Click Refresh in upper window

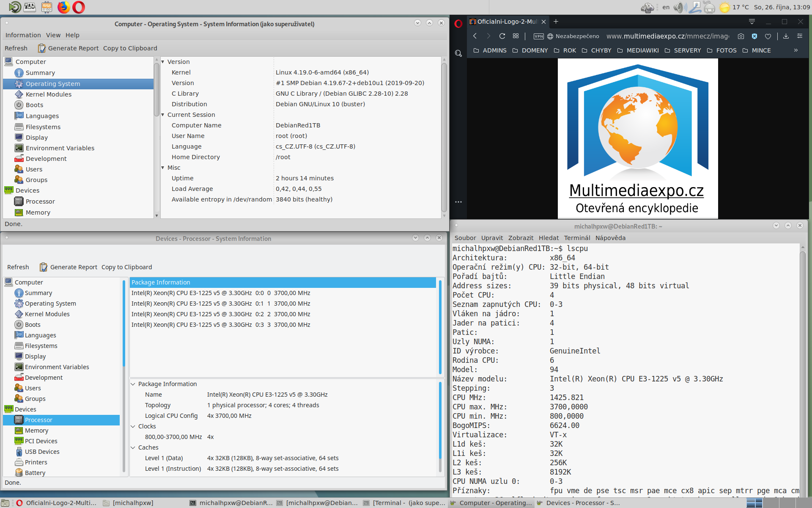(16, 48)
